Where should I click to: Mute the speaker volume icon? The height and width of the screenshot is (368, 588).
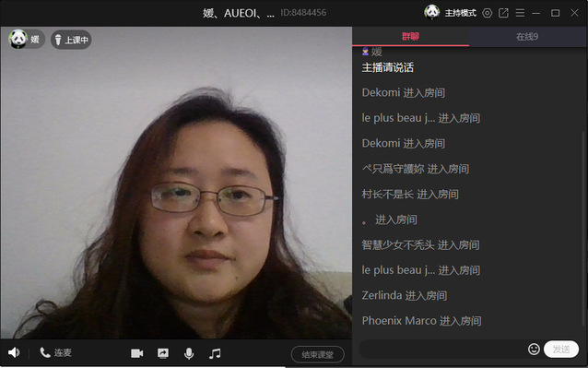[14, 352]
